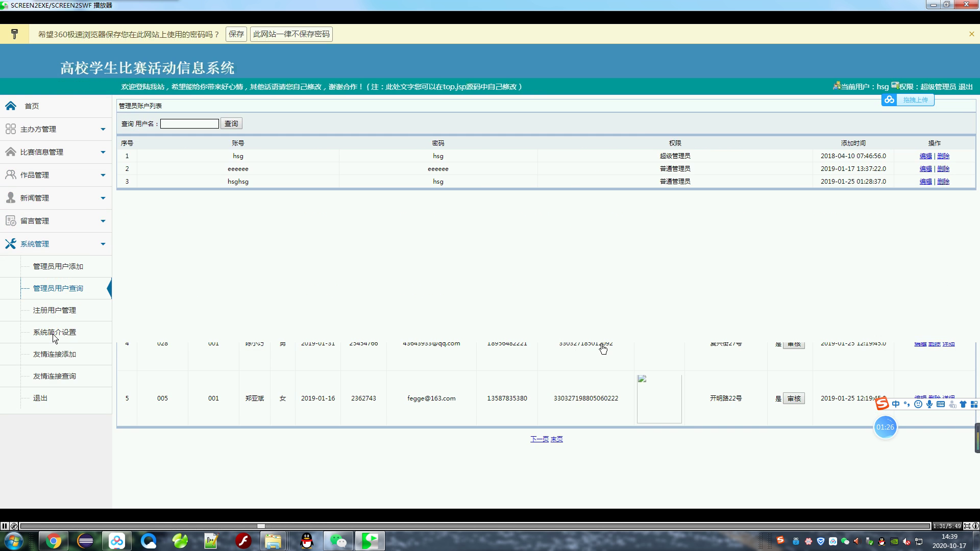Pause the video with the pause button
Screen dimensions: 980x551
(4, 526)
